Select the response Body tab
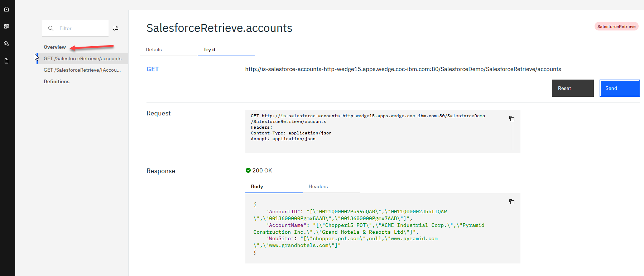Screen dimensions: 644x276 pos(257,187)
